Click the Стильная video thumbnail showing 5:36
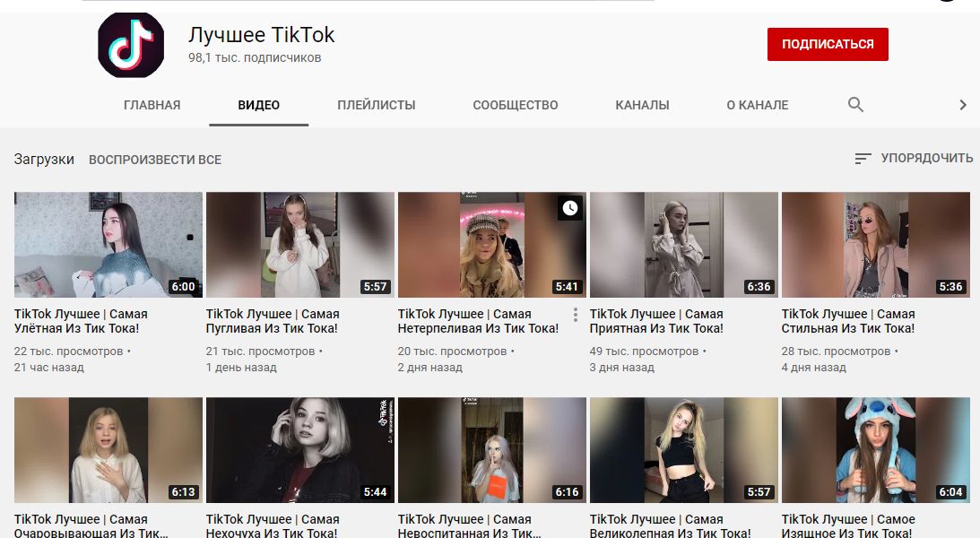Viewport: 980px width, 538px height. tap(875, 245)
